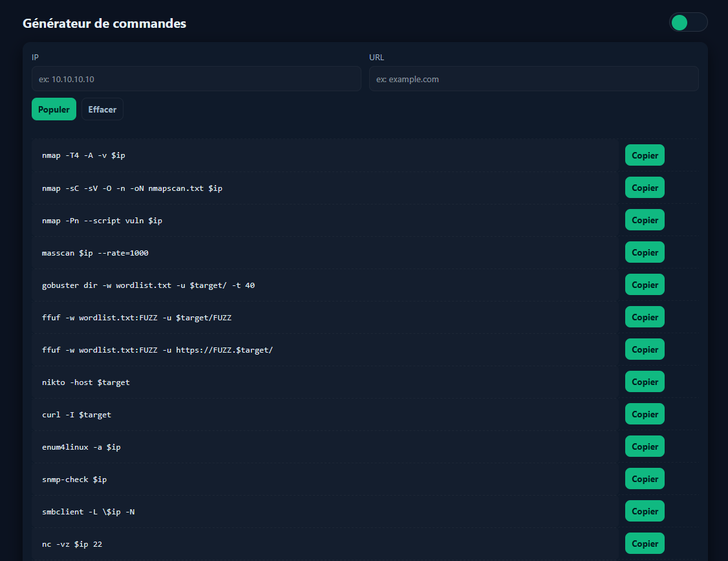Copy the curl -I $target command
This screenshot has height=561, width=728.
(645, 414)
